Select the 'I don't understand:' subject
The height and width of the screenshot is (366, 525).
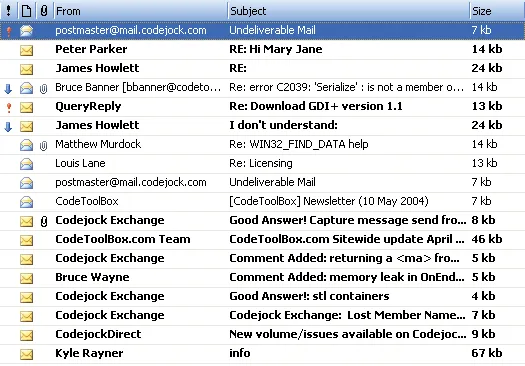pos(283,125)
